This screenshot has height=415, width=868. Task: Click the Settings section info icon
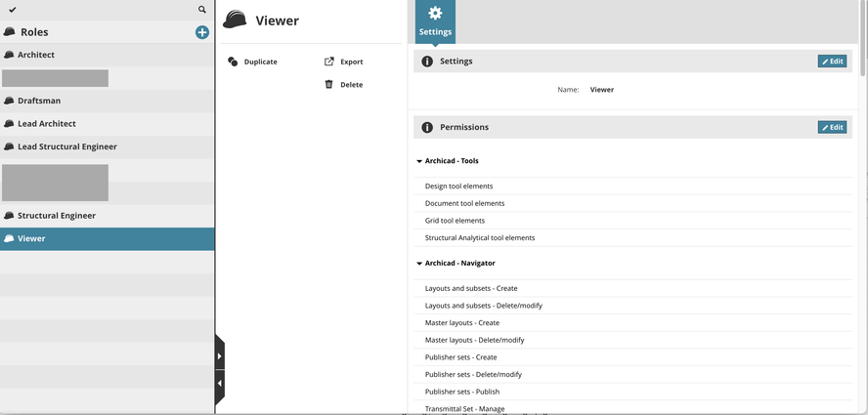tap(427, 62)
